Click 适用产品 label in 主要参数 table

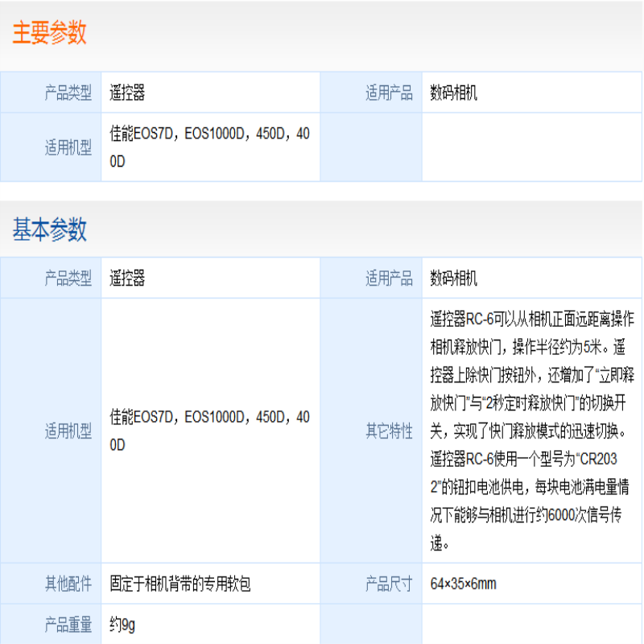tap(389, 93)
